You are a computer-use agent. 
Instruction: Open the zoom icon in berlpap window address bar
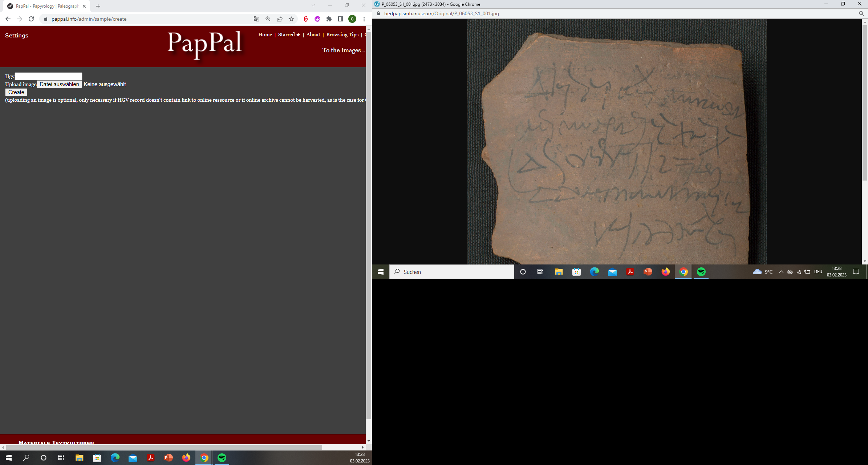861,13
